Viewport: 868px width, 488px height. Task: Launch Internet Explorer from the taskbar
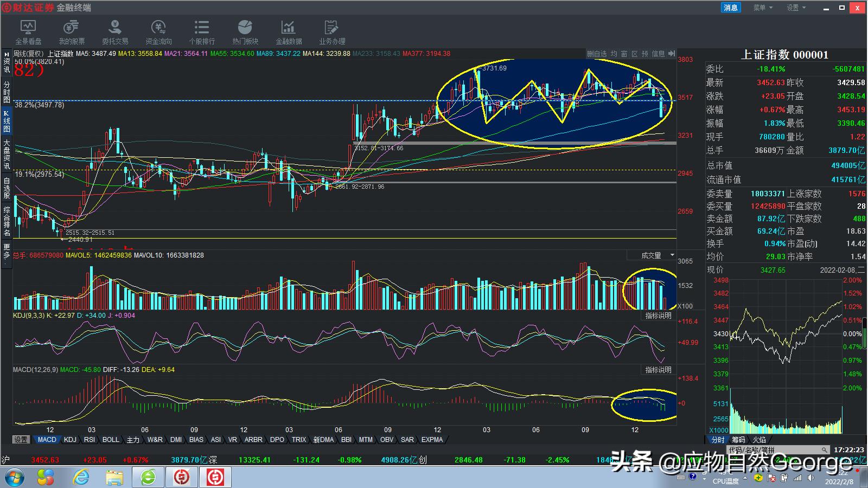tap(82, 478)
